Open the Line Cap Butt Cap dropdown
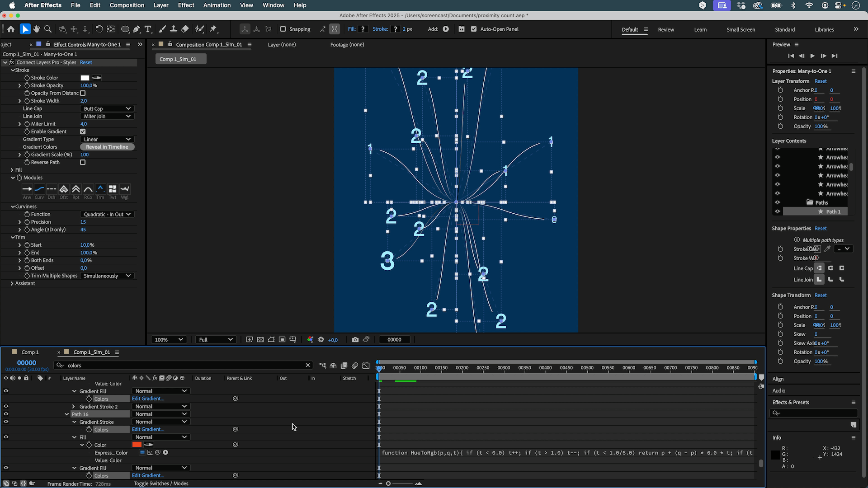 pos(107,108)
